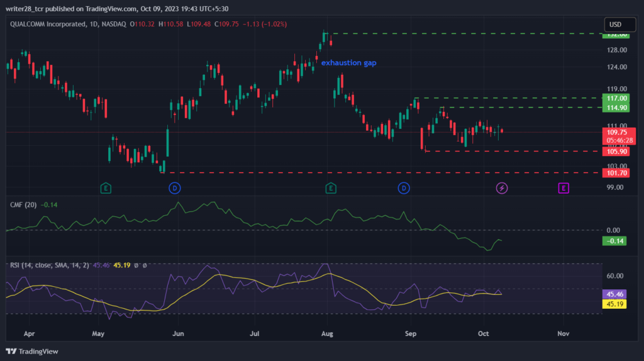Image resolution: width=644 pixels, height=361 pixels.
Task: Click the 105.90 support price label
Action: (x=616, y=152)
